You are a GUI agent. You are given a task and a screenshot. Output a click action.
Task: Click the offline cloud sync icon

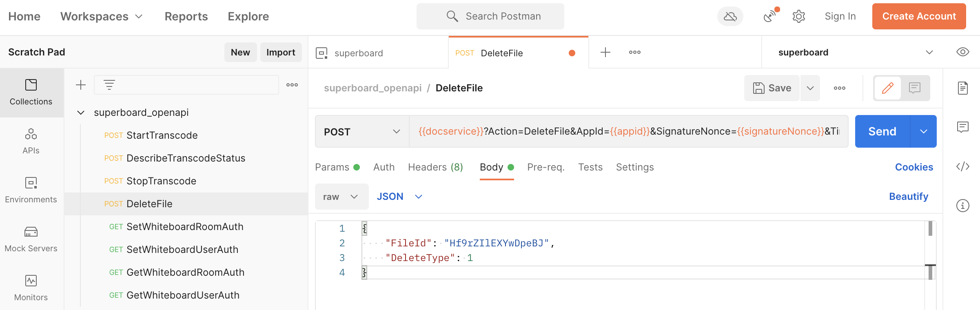click(x=730, y=16)
